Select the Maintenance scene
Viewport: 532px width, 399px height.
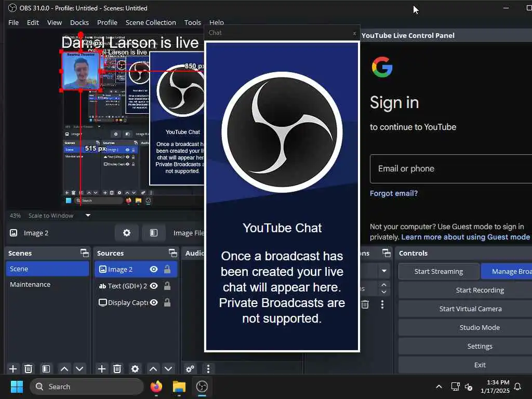[x=47, y=284]
